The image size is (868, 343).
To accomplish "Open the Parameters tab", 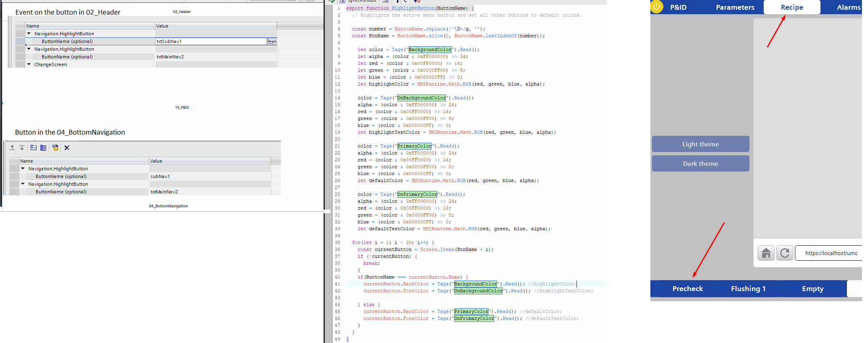I will pos(735,7).
